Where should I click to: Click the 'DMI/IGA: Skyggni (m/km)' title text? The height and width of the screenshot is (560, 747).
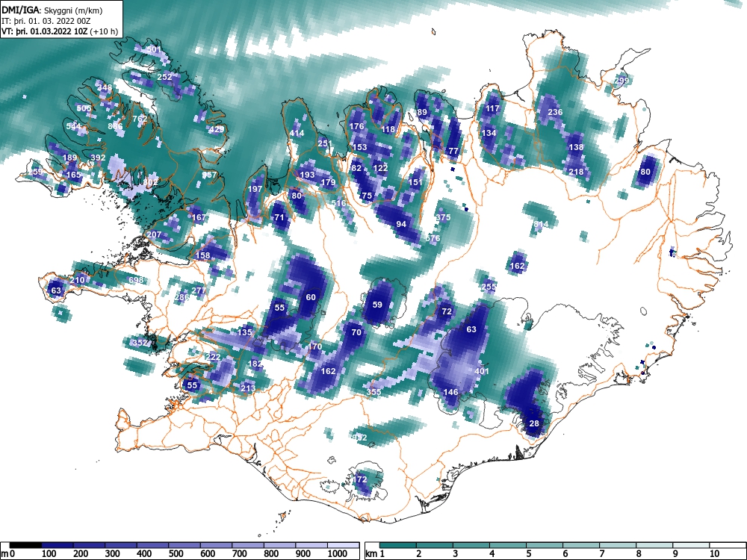coord(52,10)
